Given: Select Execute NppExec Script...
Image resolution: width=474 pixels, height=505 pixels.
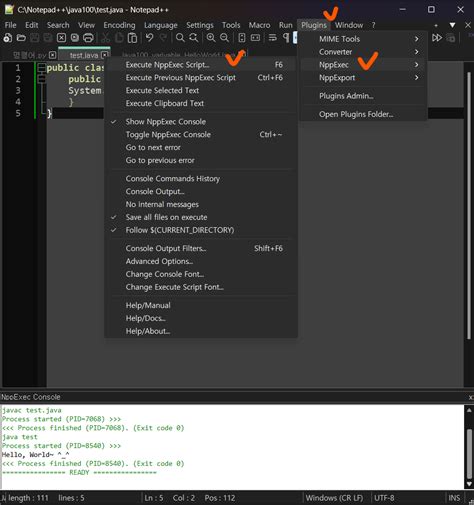Looking at the screenshot, I should pos(200,65).
